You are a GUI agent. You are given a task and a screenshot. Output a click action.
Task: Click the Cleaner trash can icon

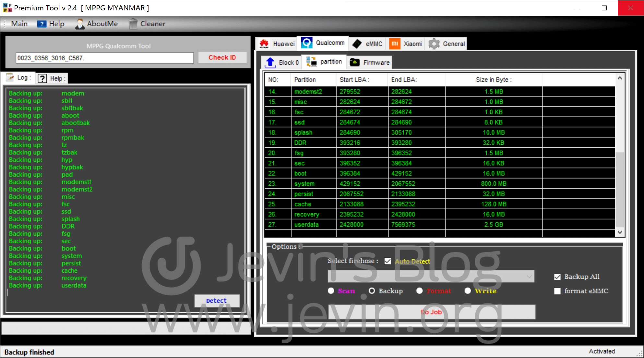tap(133, 24)
